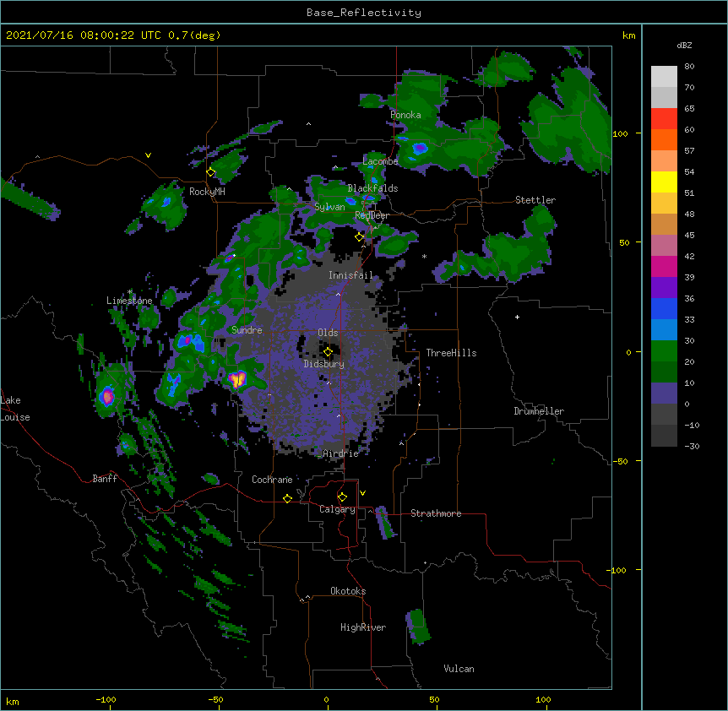Click the 2021/07/16 08:00:22 UTC timestamp
Viewport: 728px width, 711px height.
click(83, 35)
